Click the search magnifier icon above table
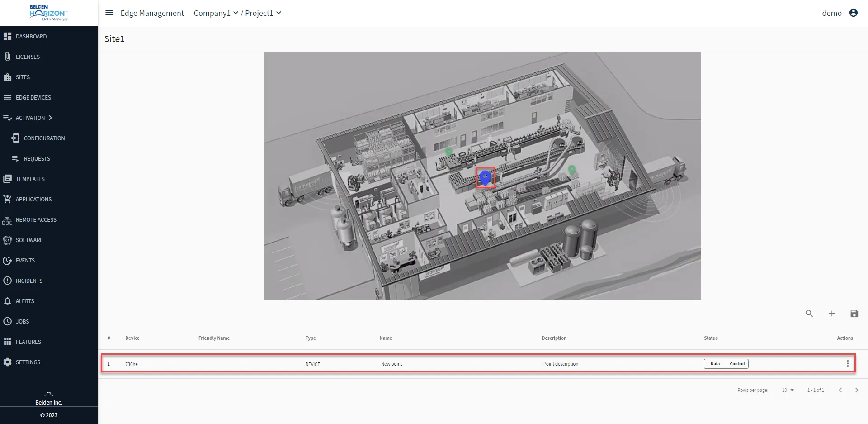This screenshot has width=868, height=424. pos(809,314)
